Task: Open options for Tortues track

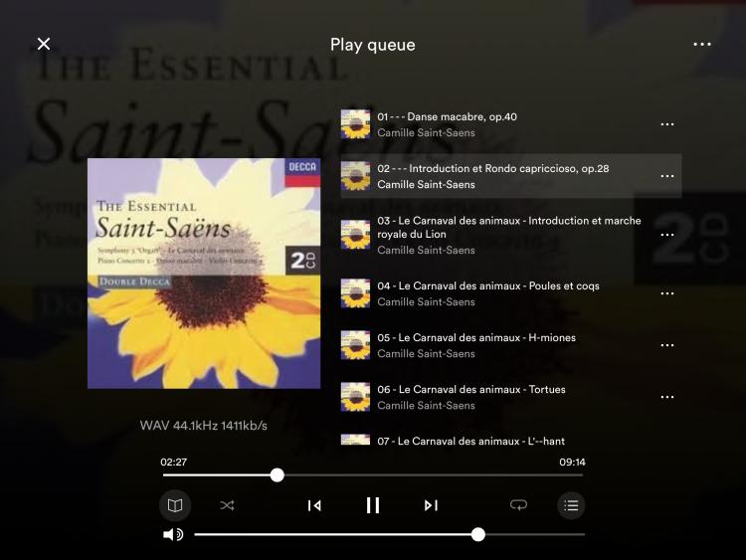Action: [x=667, y=397]
